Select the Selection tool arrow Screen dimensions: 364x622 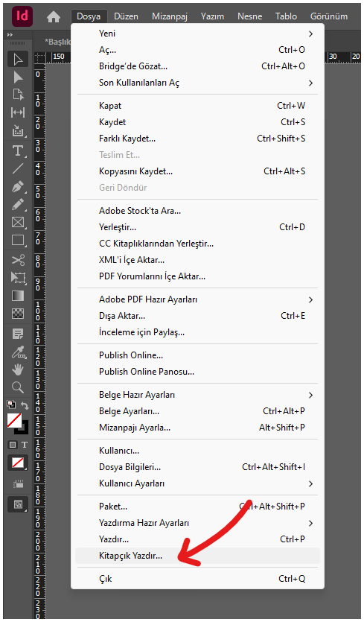coord(18,60)
